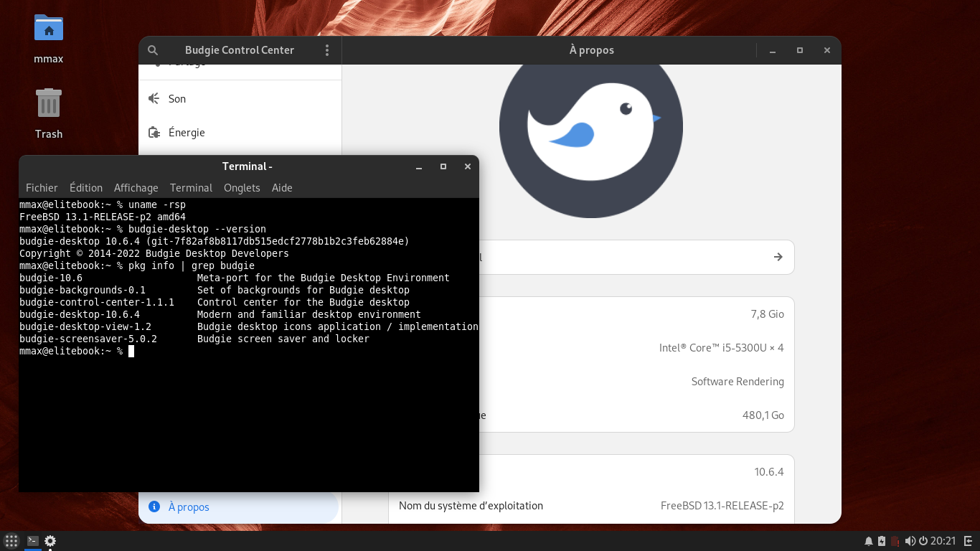Minimize the Terminal window

(419, 166)
